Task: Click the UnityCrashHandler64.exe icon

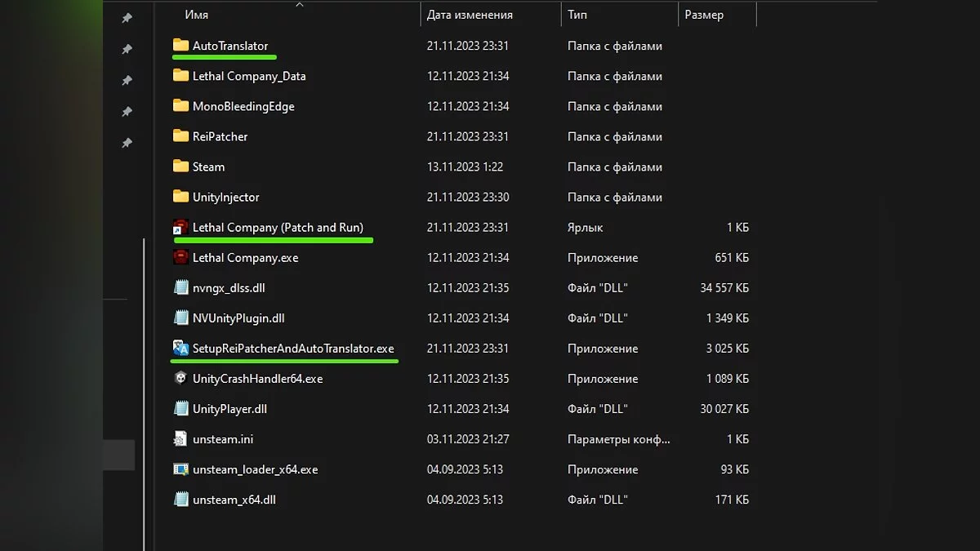Action: (x=180, y=379)
